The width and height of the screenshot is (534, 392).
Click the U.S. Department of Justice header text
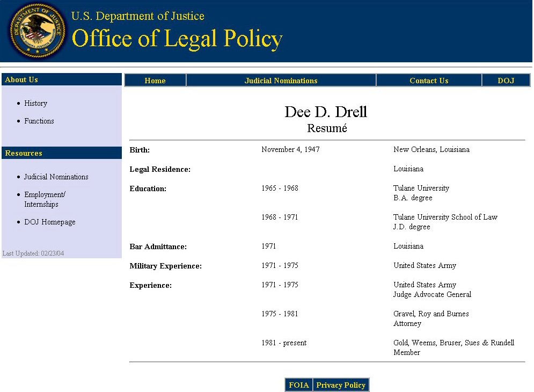pyautogui.click(x=138, y=16)
